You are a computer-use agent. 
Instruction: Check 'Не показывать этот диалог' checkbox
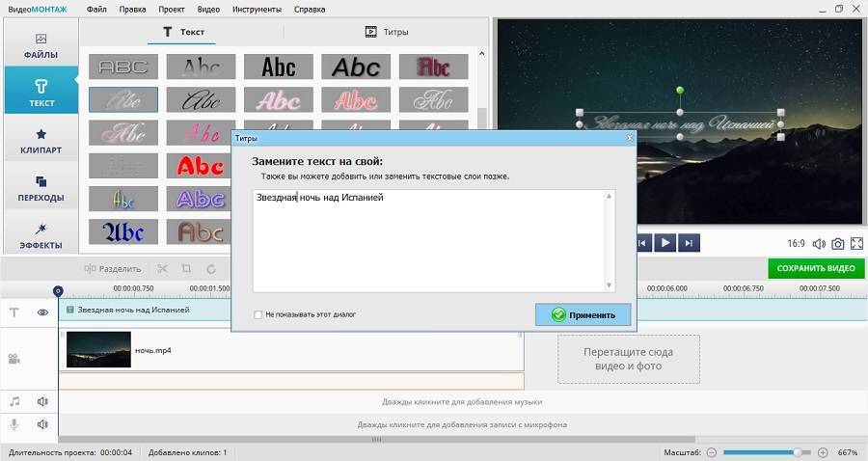(258, 314)
